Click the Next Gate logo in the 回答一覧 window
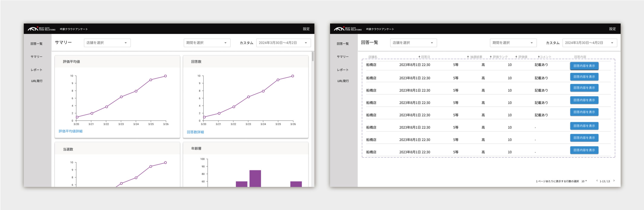644x210 pixels. click(x=348, y=29)
